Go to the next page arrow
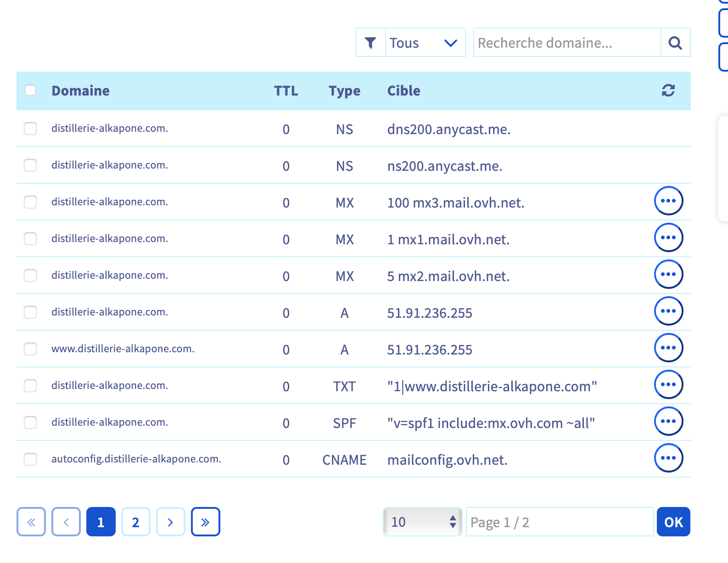 [170, 522]
